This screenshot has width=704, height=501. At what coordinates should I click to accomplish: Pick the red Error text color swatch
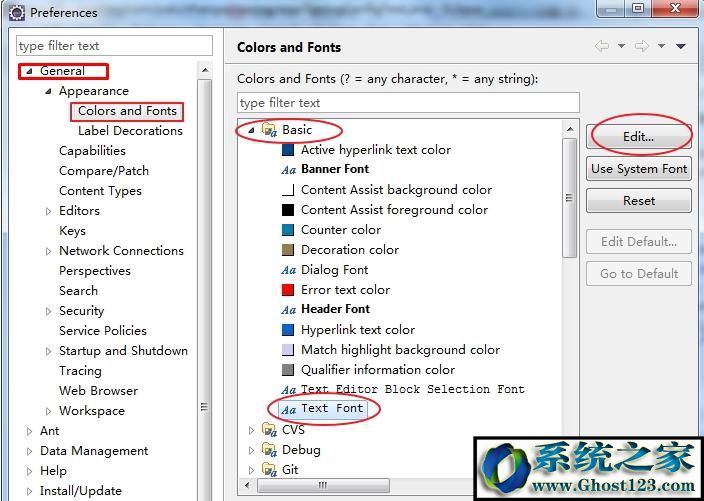click(x=288, y=290)
